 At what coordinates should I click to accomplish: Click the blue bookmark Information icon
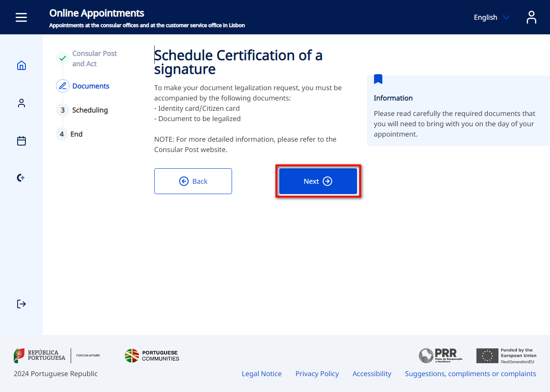click(x=378, y=79)
